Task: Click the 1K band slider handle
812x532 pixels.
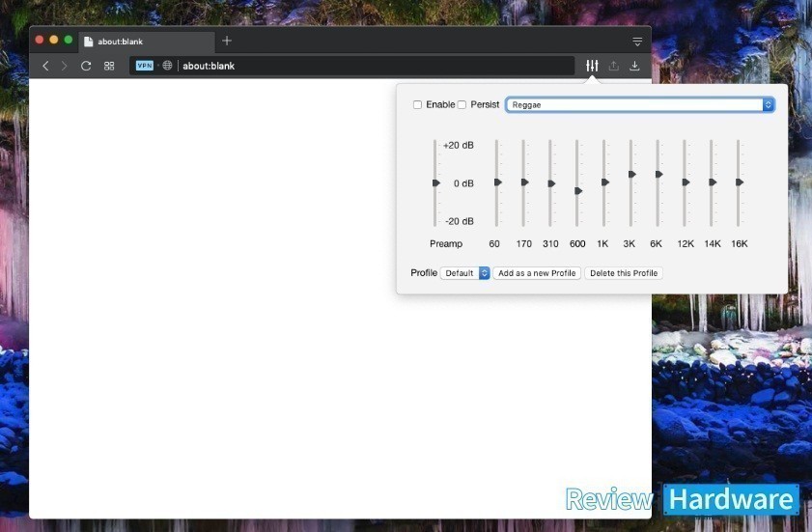Action: point(604,182)
